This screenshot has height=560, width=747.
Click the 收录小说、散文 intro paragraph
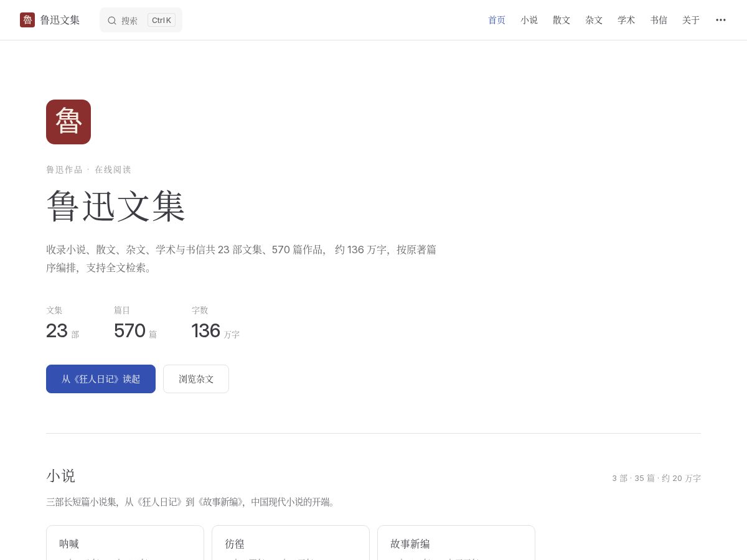click(242, 258)
